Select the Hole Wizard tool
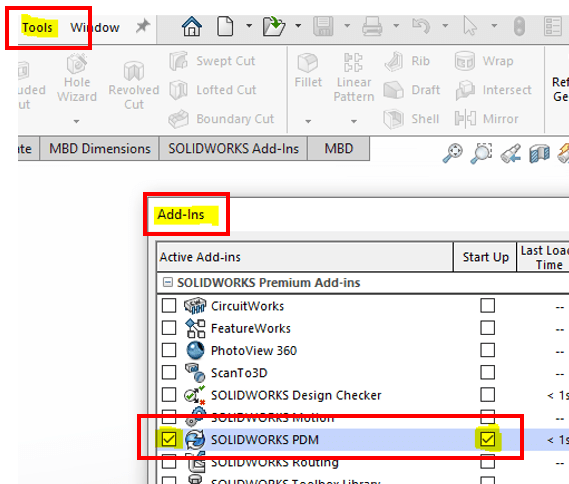569x484 pixels. [x=77, y=78]
